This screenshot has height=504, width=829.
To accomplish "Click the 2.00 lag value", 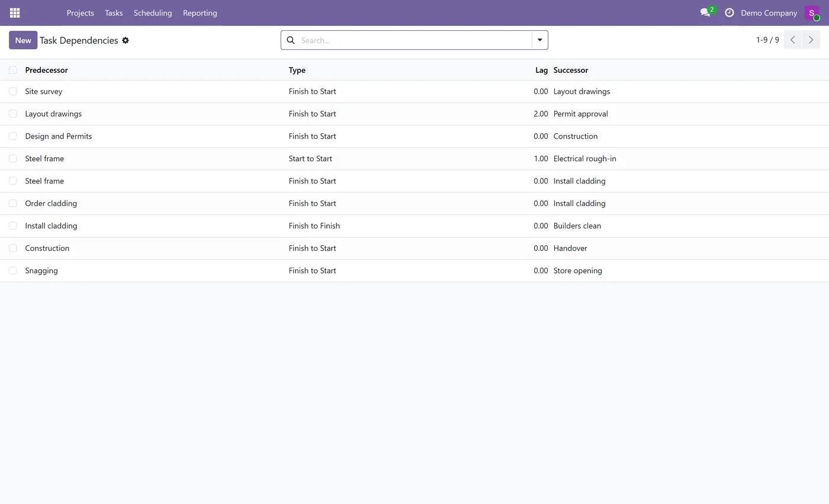I will [x=541, y=114].
